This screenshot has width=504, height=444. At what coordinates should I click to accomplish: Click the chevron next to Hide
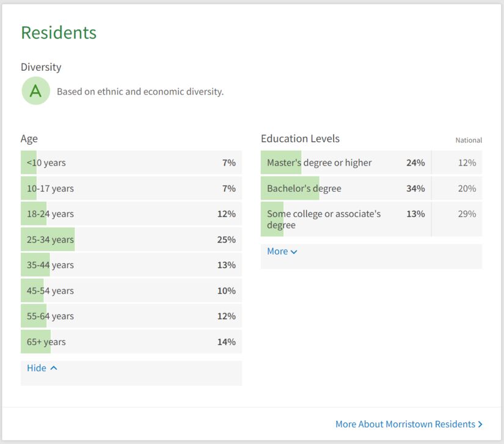click(54, 368)
